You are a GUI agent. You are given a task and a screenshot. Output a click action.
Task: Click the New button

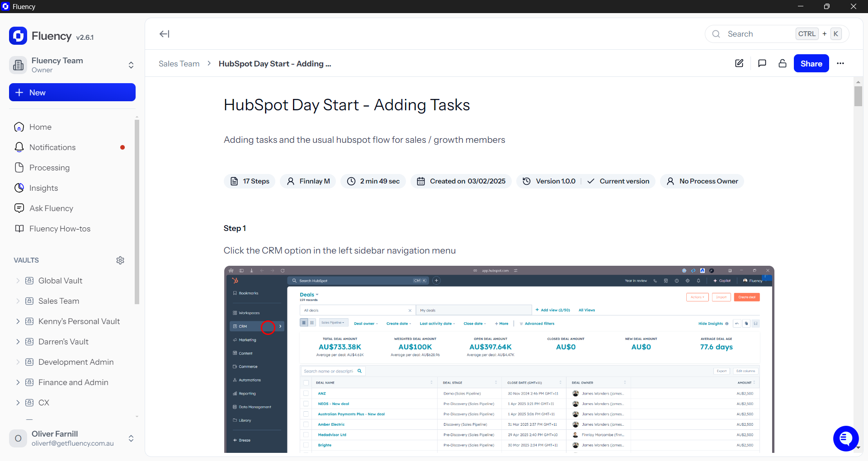[x=72, y=92]
